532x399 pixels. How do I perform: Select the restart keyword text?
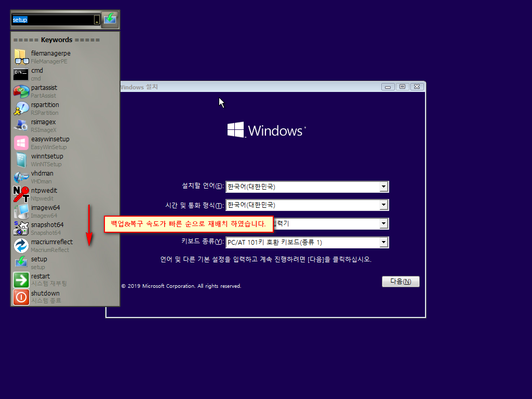tap(41, 276)
